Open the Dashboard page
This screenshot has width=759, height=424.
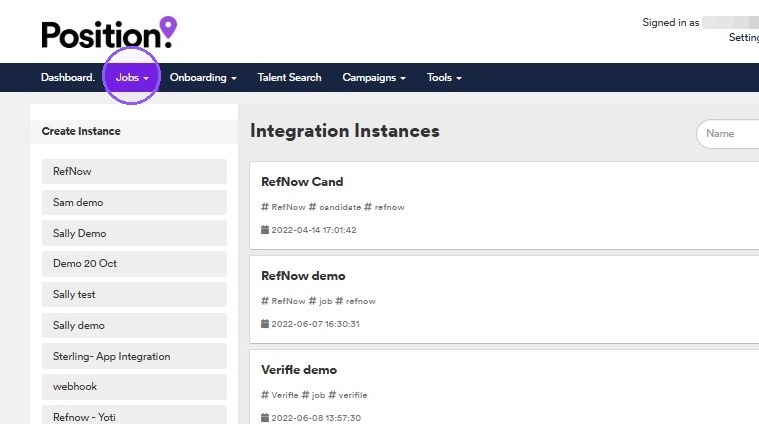[68, 77]
